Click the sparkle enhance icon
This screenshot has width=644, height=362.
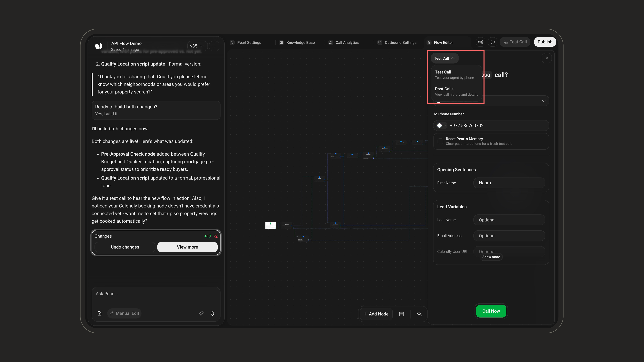pyautogui.click(x=201, y=313)
